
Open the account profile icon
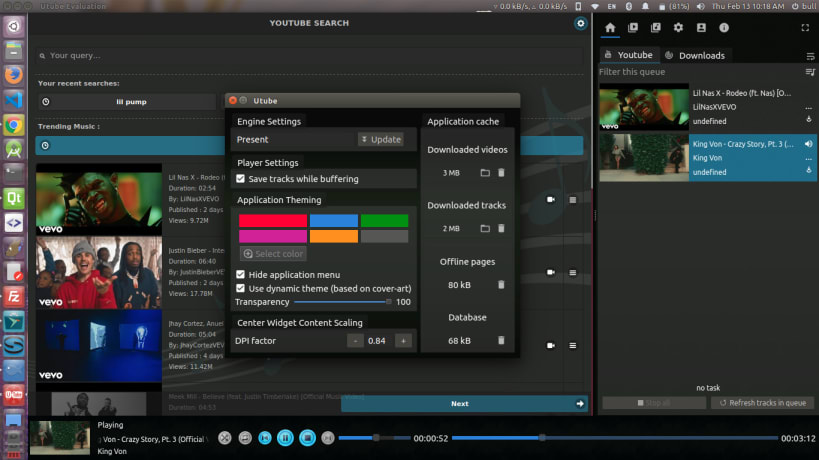click(x=701, y=28)
